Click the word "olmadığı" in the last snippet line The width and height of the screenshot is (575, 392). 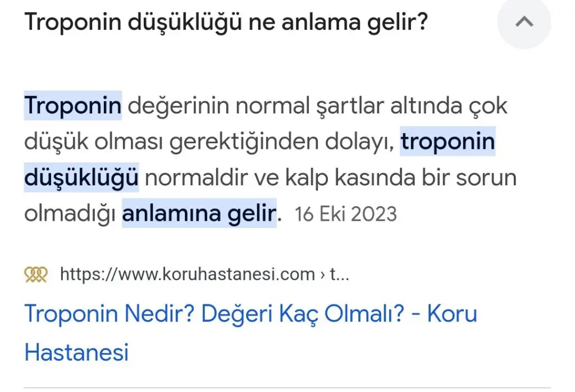tap(70, 214)
